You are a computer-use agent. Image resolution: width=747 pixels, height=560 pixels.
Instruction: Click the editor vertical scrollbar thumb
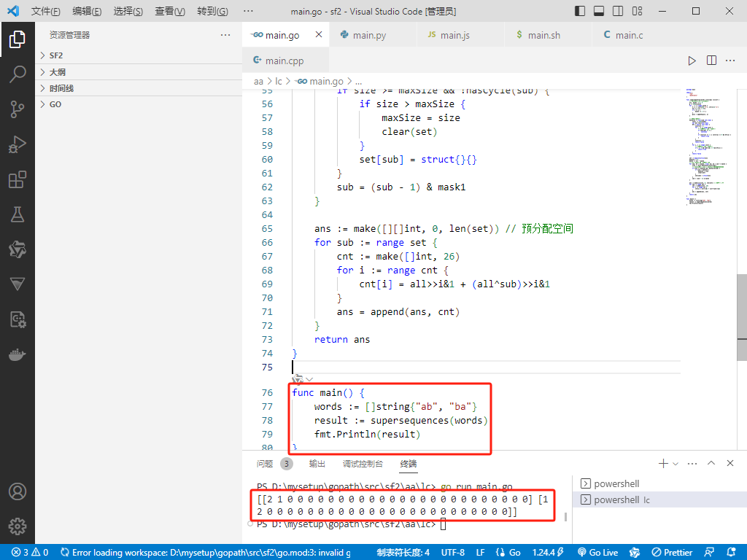pyautogui.click(x=742, y=316)
